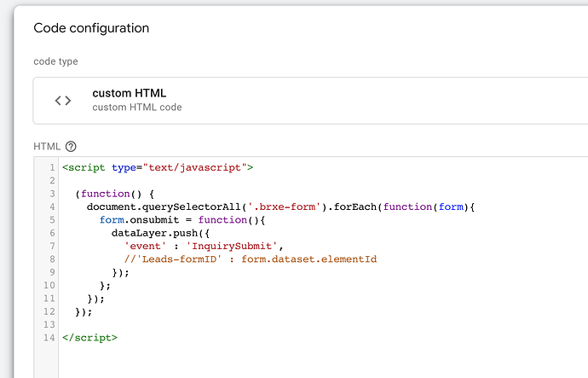
Task: Click the 'dataLayer.push({' line
Action: tap(160, 233)
